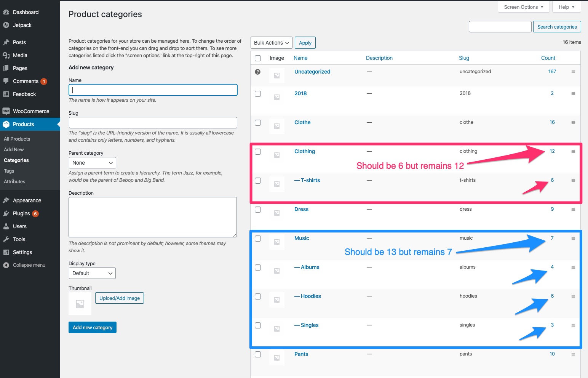Open the Uncategorized category link

[312, 72]
